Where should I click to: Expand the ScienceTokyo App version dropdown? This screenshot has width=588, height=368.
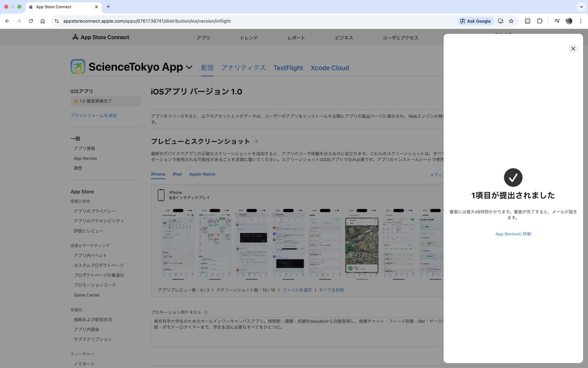click(190, 67)
